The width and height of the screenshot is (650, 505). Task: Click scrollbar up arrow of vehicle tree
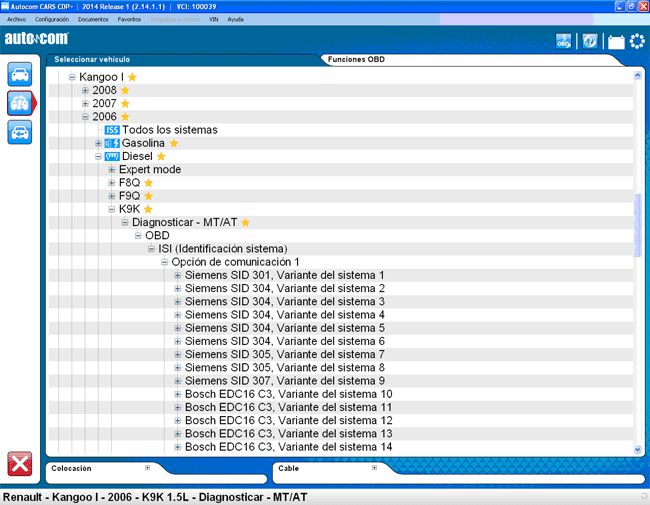point(638,75)
